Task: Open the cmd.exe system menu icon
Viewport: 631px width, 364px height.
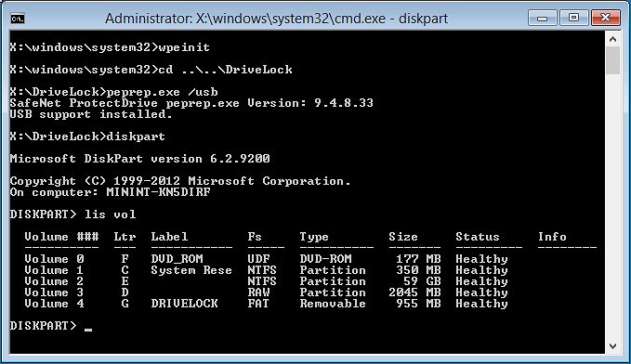Action: coord(18,18)
